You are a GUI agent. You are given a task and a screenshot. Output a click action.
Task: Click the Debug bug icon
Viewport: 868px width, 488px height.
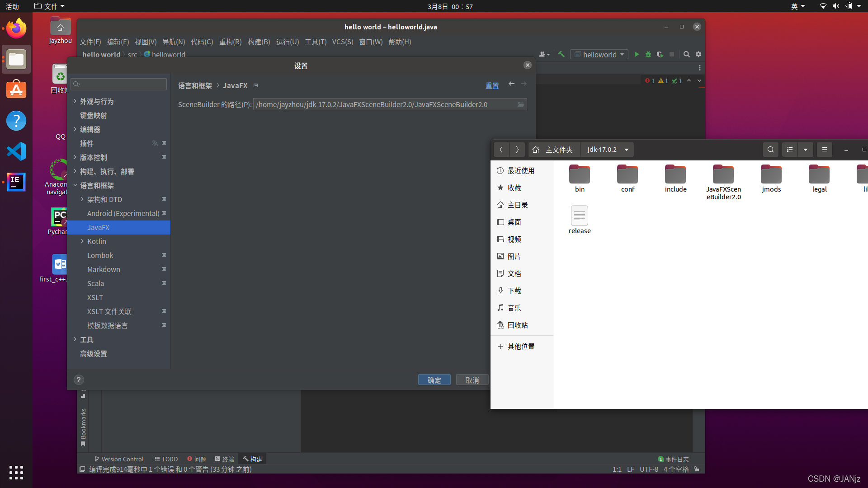tap(648, 54)
